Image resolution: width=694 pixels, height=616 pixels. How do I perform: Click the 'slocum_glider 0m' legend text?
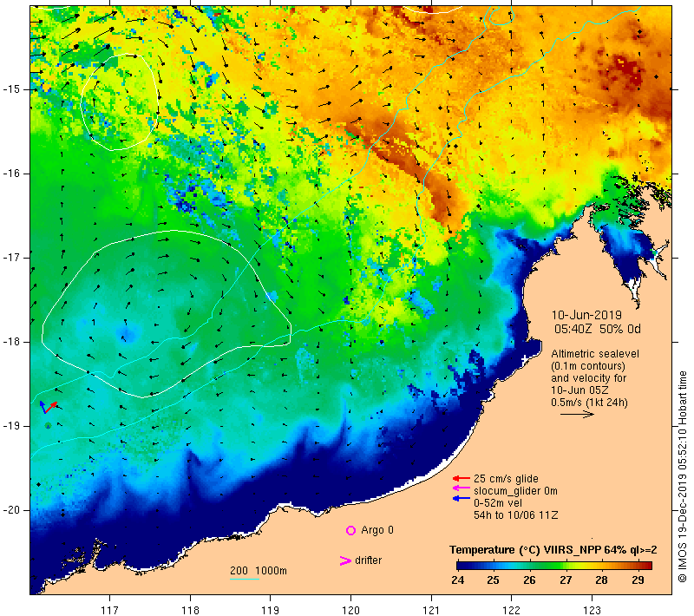[x=515, y=491]
